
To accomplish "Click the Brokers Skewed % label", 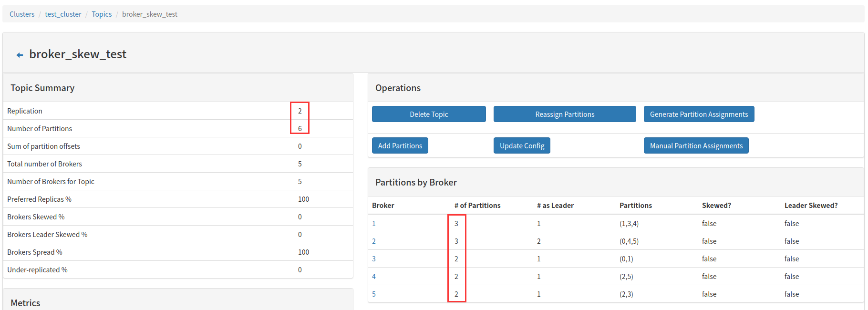I will click(x=36, y=217).
